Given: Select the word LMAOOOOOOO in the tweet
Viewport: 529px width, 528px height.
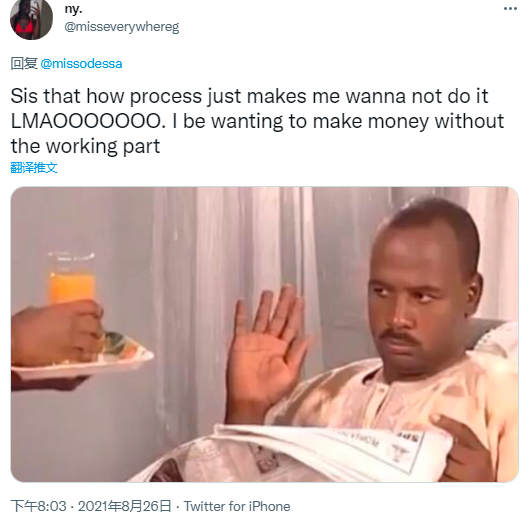Looking at the screenshot, I should click(88, 121).
